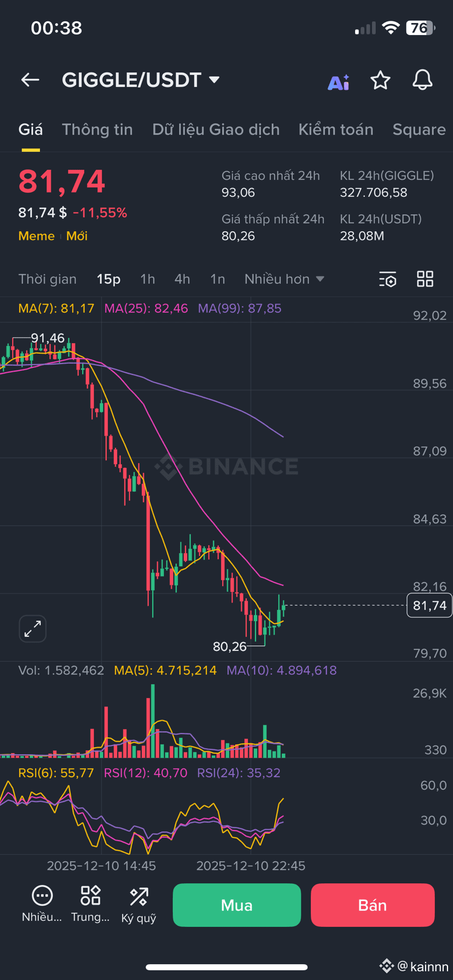The height and width of the screenshot is (980, 453).
Task: Tap the battery indicator in status bar
Action: (x=420, y=28)
